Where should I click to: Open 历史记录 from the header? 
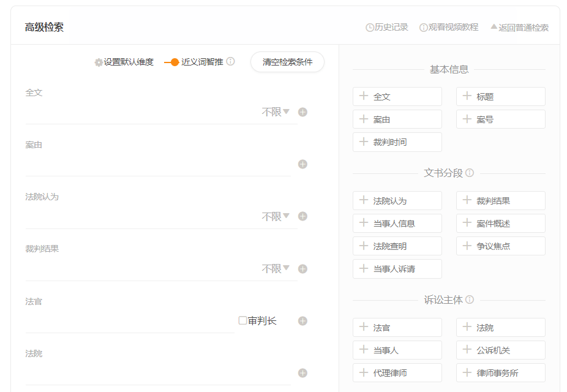pos(386,28)
